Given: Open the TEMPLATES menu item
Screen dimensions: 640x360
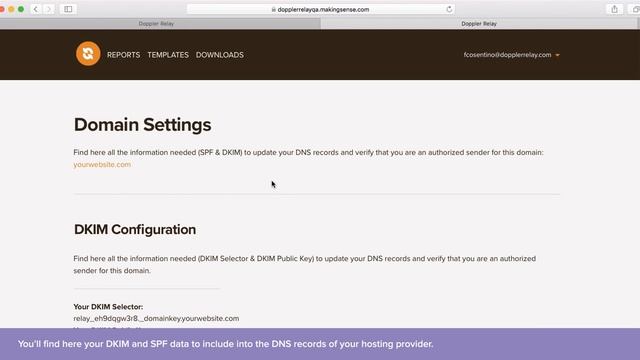Looking at the screenshot, I should [x=168, y=55].
